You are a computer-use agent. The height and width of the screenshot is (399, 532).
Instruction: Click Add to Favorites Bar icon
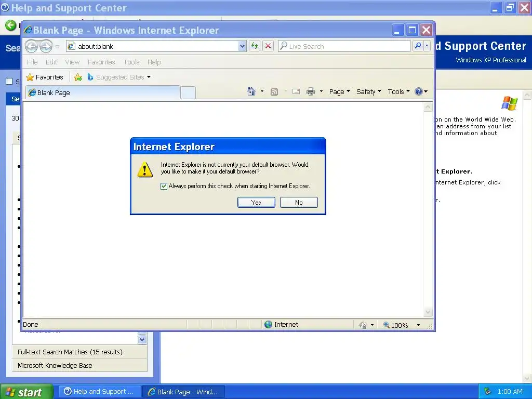[x=78, y=77]
